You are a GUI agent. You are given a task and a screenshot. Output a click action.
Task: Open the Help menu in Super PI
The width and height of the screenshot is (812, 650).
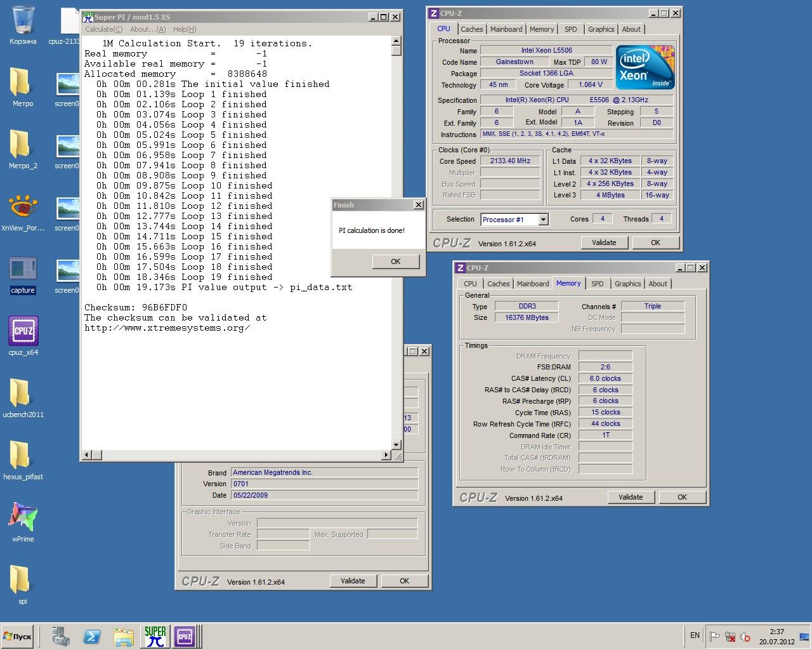[185, 29]
